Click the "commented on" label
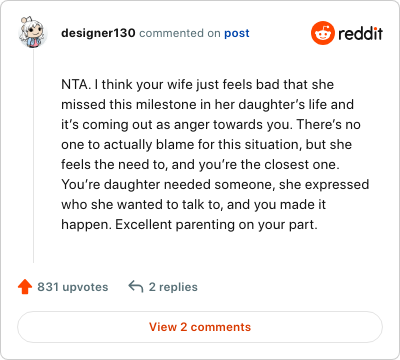The width and height of the screenshot is (400, 360). [x=180, y=33]
